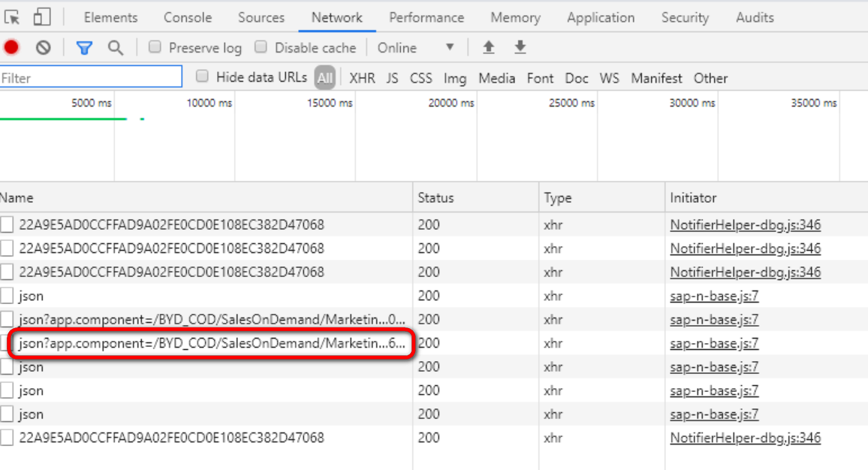This screenshot has height=470, width=868.
Task: Enable Preserve log
Action: 155,47
